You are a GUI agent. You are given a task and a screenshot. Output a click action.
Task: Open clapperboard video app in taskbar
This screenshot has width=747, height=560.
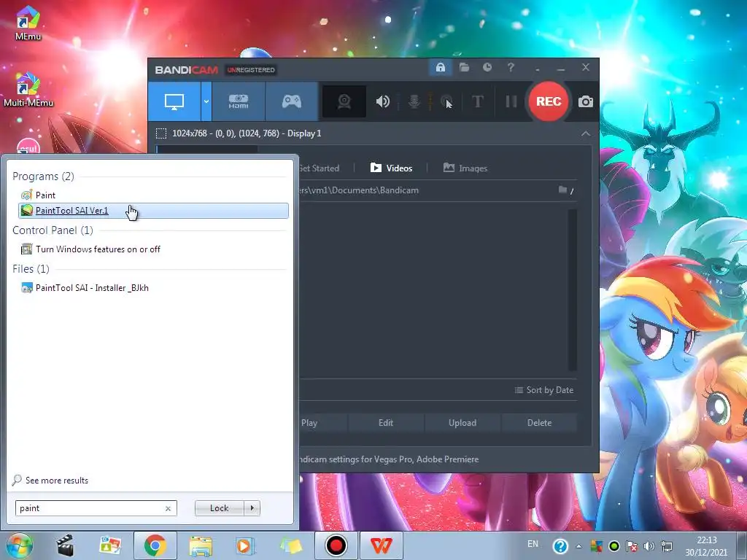(x=65, y=545)
